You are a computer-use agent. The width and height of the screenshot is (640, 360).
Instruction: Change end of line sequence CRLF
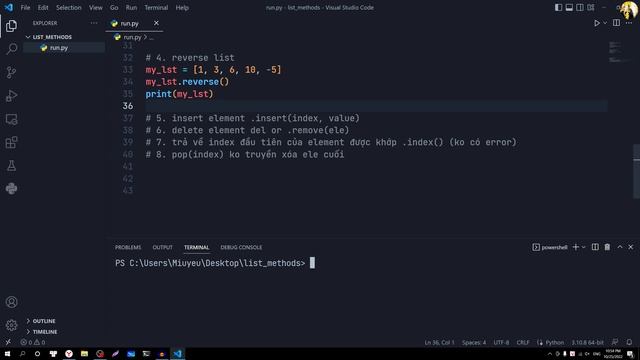click(523, 342)
